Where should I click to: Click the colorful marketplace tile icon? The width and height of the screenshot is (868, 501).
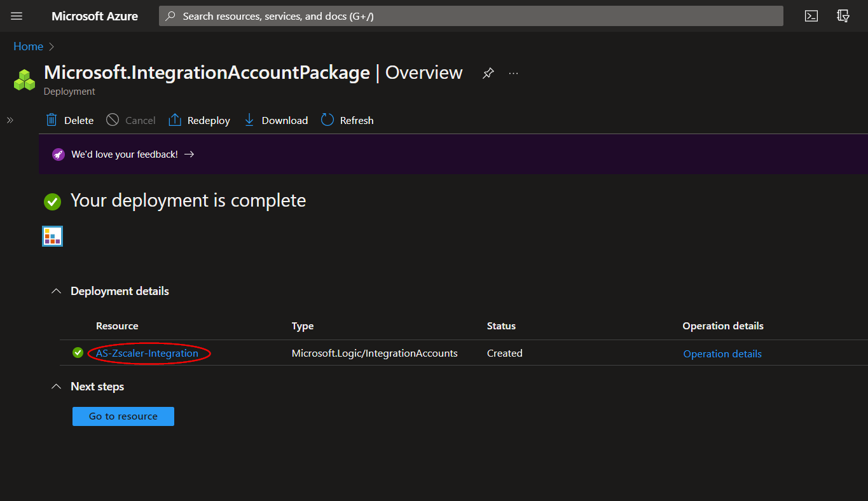52,236
